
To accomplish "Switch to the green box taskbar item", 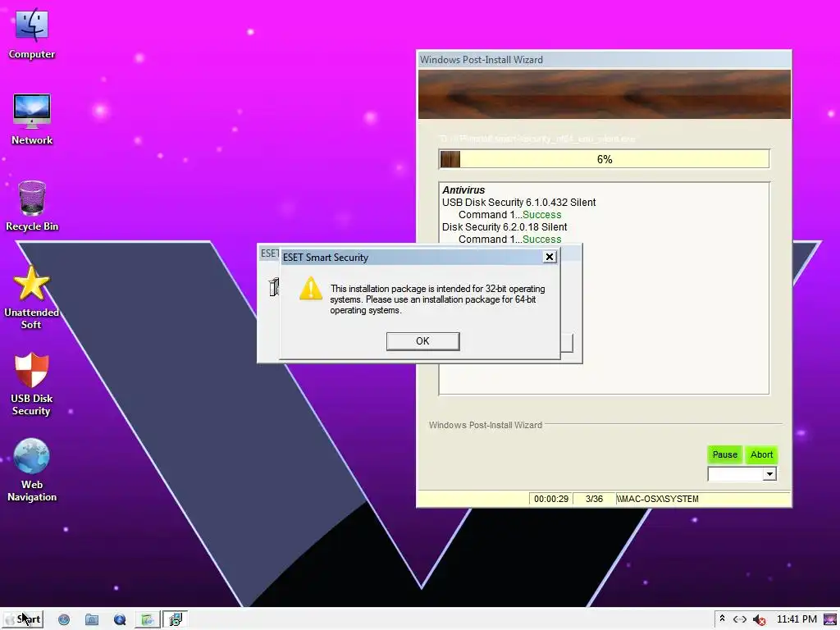I will click(x=148, y=620).
